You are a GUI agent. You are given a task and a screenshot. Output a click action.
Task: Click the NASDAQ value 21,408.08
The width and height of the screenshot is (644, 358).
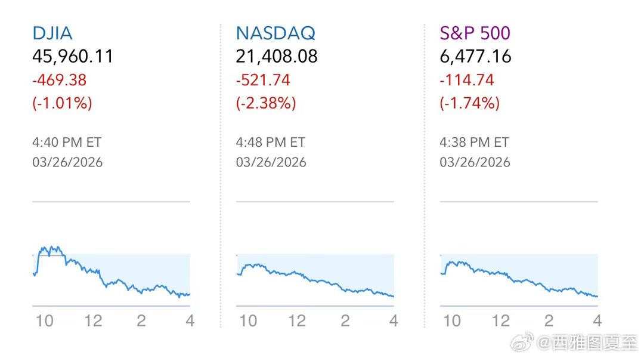pyautogui.click(x=277, y=57)
